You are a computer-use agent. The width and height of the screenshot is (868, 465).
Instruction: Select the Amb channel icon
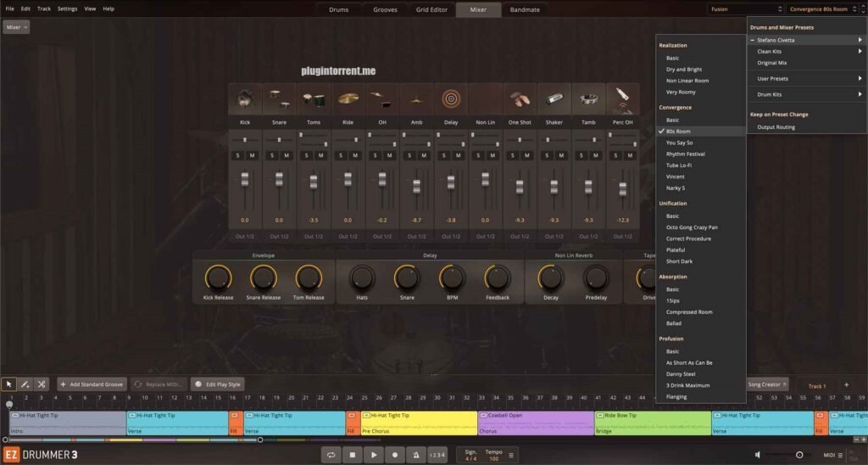pos(416,99)
